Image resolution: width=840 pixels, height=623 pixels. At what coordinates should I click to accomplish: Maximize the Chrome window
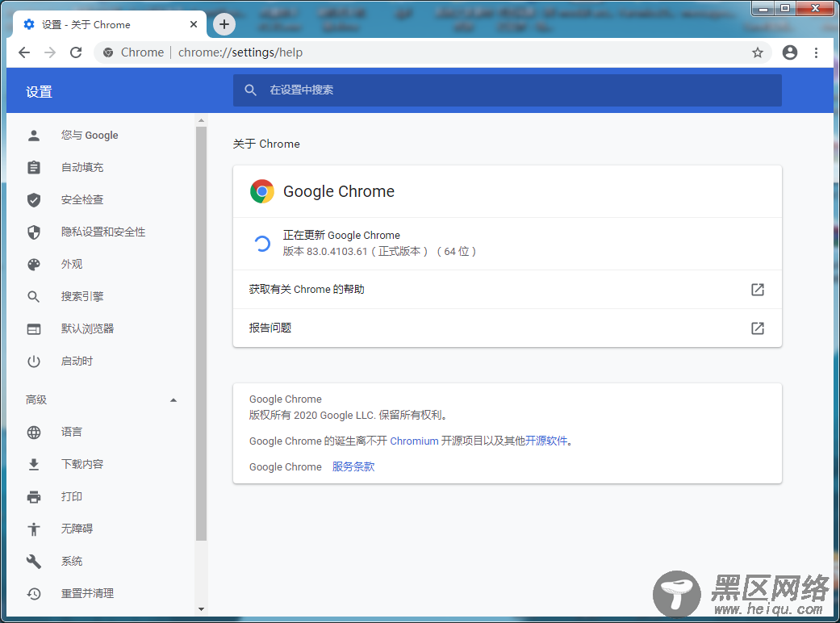785,9
